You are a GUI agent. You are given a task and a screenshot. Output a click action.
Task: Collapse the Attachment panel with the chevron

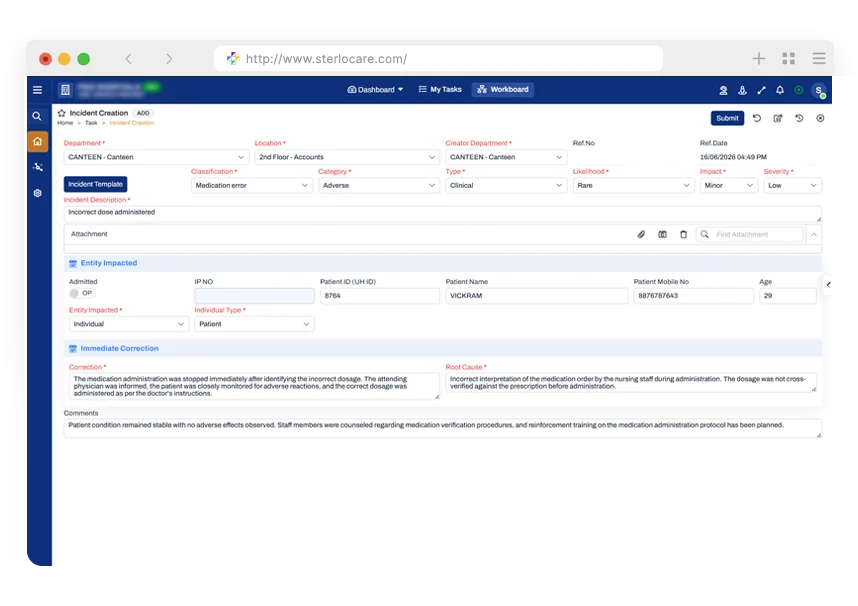[x=814, y=234]
